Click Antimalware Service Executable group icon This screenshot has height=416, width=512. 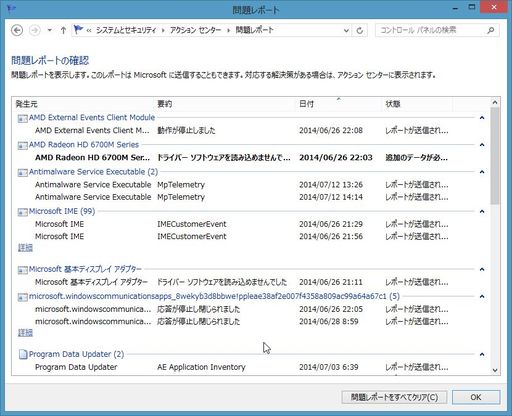(x=22, y=173)
